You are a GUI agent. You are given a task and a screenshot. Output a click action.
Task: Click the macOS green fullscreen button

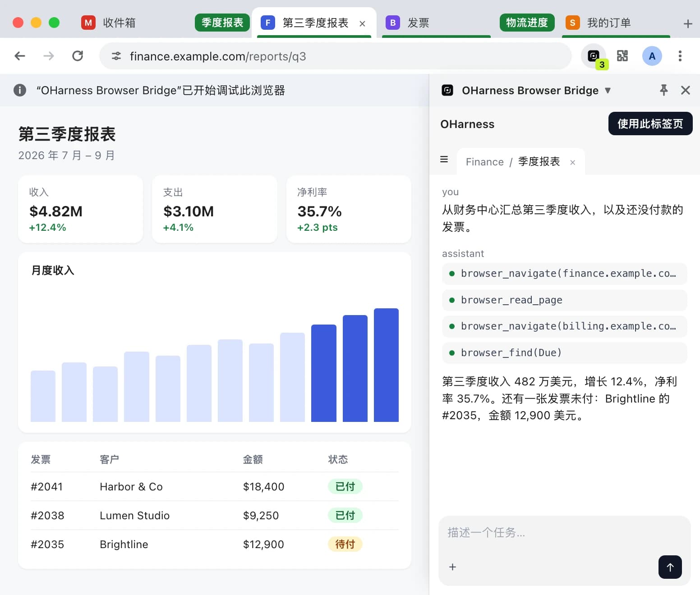(x=54, y=23)
